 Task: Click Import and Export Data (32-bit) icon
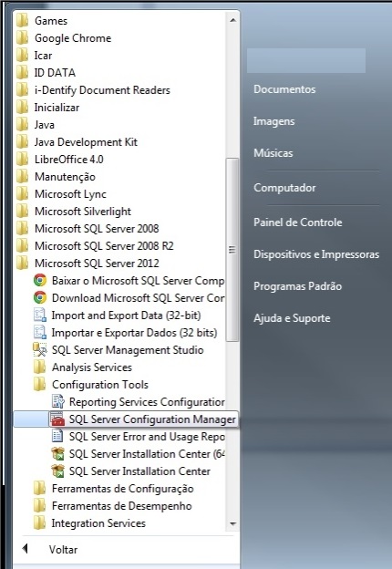point(40,316)
